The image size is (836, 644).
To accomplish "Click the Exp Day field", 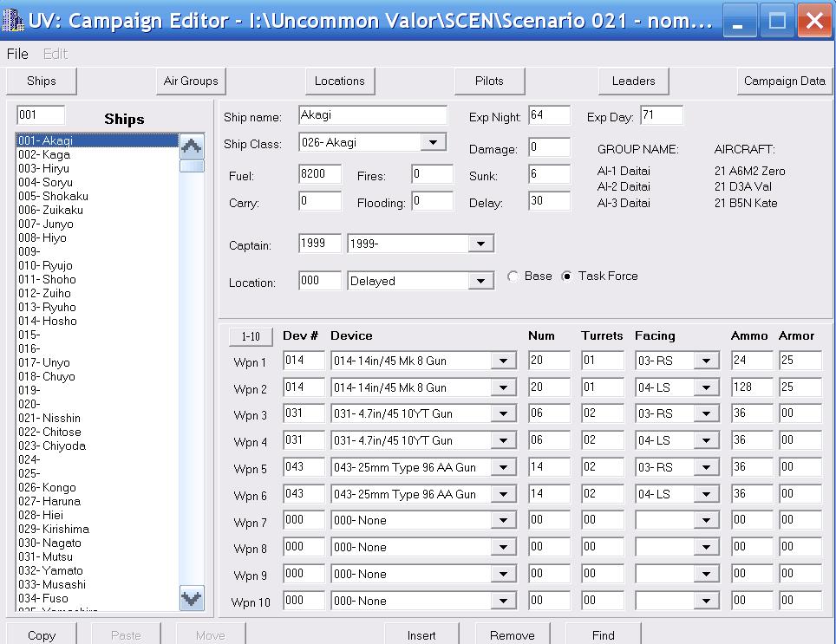I will point(661,115).
